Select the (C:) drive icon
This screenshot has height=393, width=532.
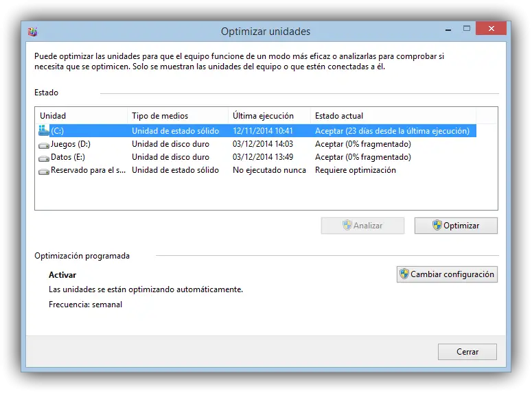pyautogui.click(x=43, y=130)
